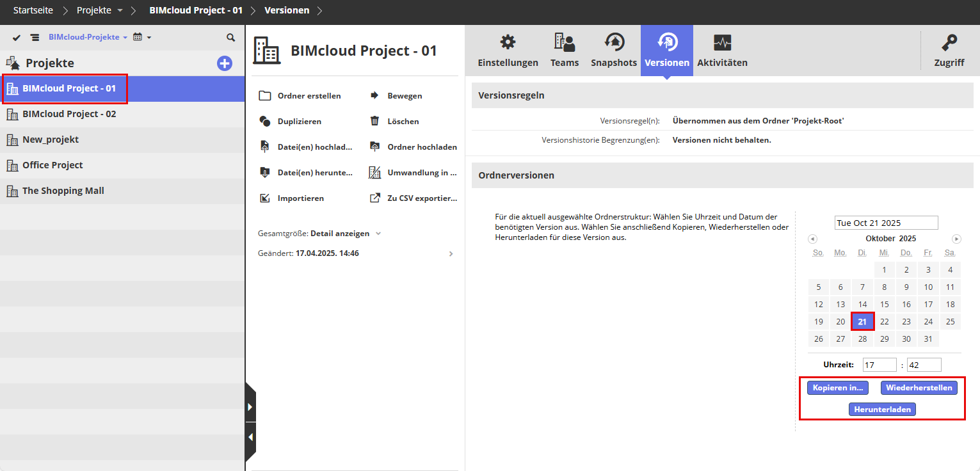This screenshot has width=980, height=471.
Task: Select day 1 in the October calendar
Action: [x=884, y=270]
